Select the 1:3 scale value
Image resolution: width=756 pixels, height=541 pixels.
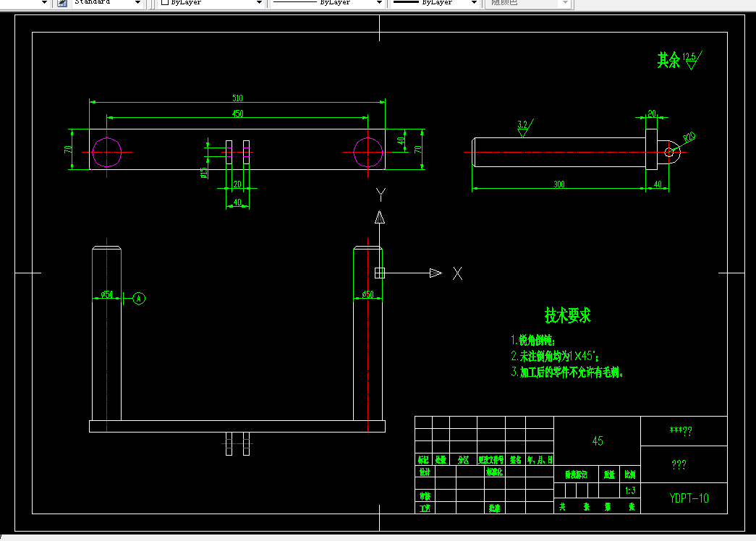click(x=630, y=490)
